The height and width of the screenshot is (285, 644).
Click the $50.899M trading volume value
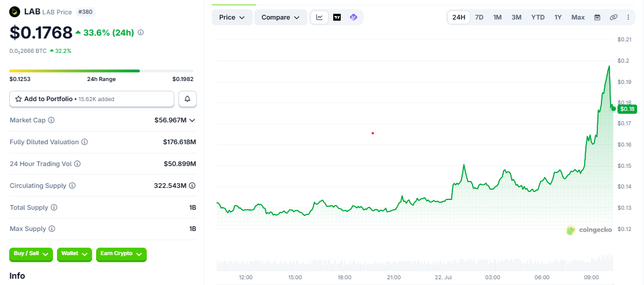pos(180,164)
